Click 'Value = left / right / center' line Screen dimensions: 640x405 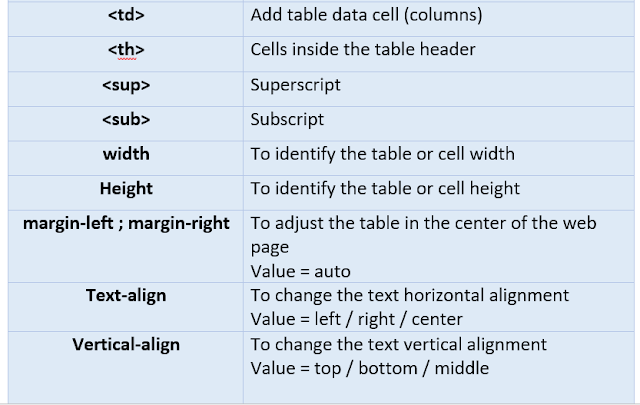point(356,319)
